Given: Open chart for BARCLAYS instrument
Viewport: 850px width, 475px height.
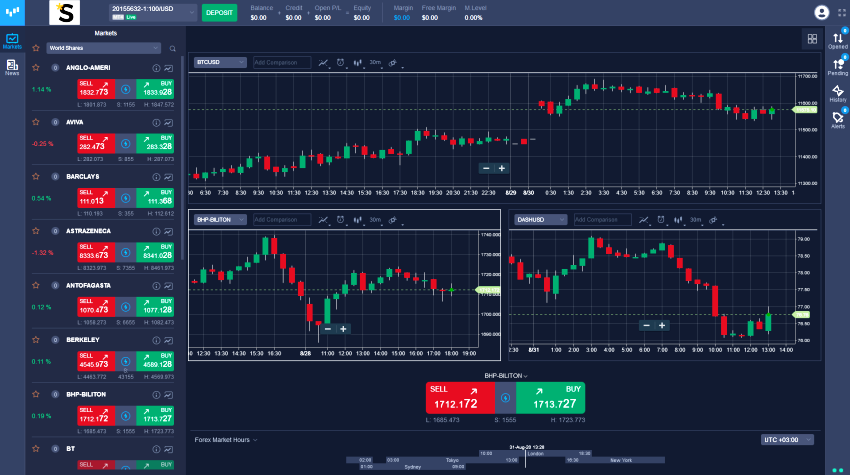Looking at the screenshot, I should tap(169, 177).
